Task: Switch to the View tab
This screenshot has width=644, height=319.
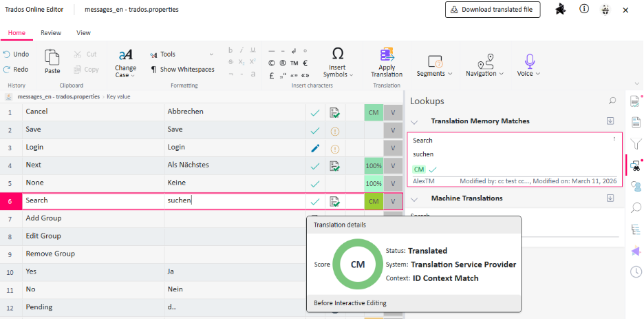Action: point(83,33)
